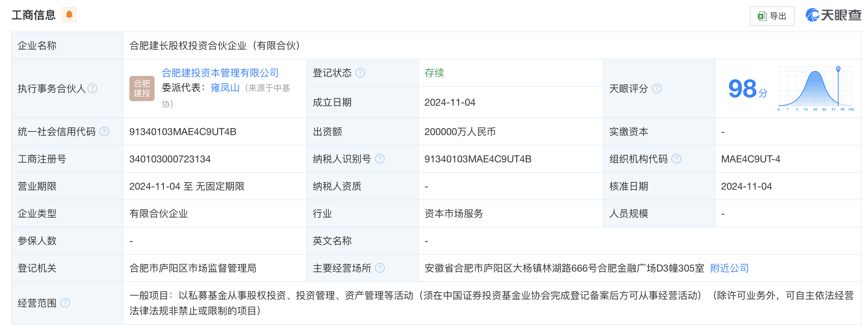The image size is (868, 331).
Task: Click the 天眼查 logo
Action: (x=833, y=15)
